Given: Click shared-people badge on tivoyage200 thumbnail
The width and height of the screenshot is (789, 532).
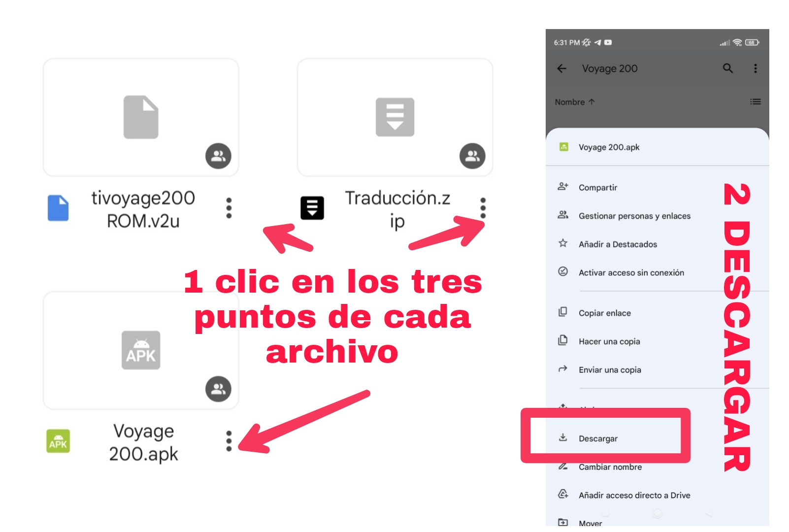Looking at the screenshot, I should point(218,156).
